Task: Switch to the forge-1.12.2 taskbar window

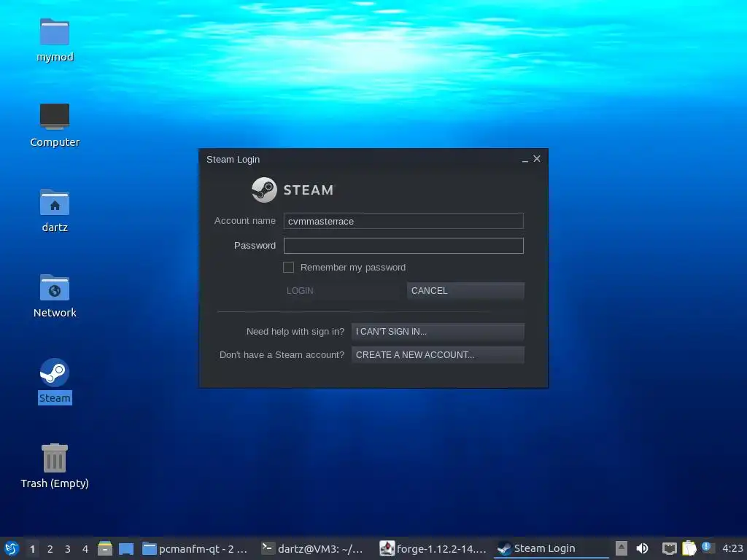Action: click(433, 548)
